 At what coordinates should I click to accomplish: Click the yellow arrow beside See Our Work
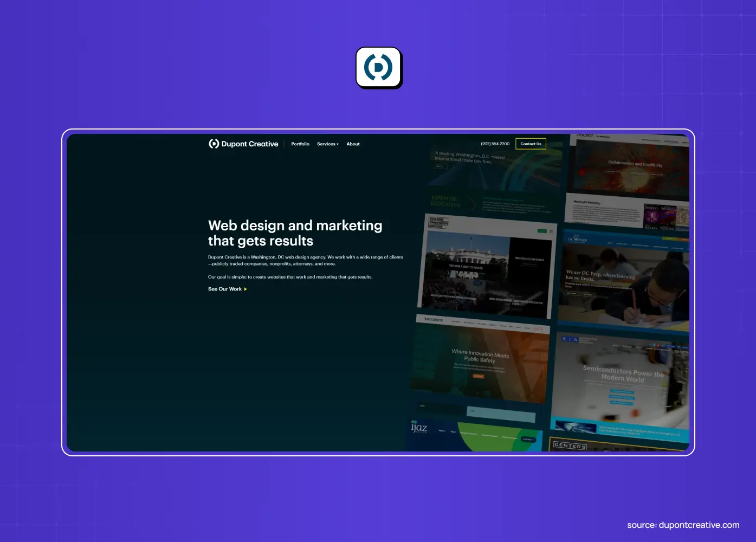click(x=245, y=289)
